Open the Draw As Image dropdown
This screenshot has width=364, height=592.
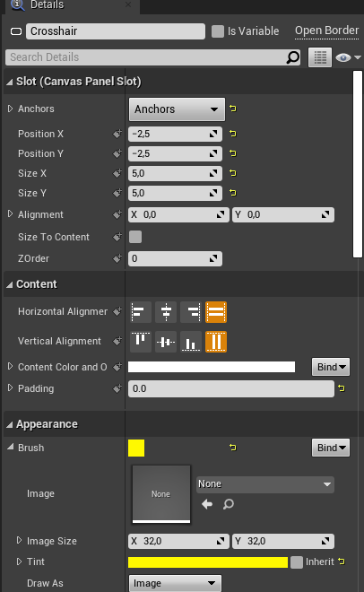175,583
